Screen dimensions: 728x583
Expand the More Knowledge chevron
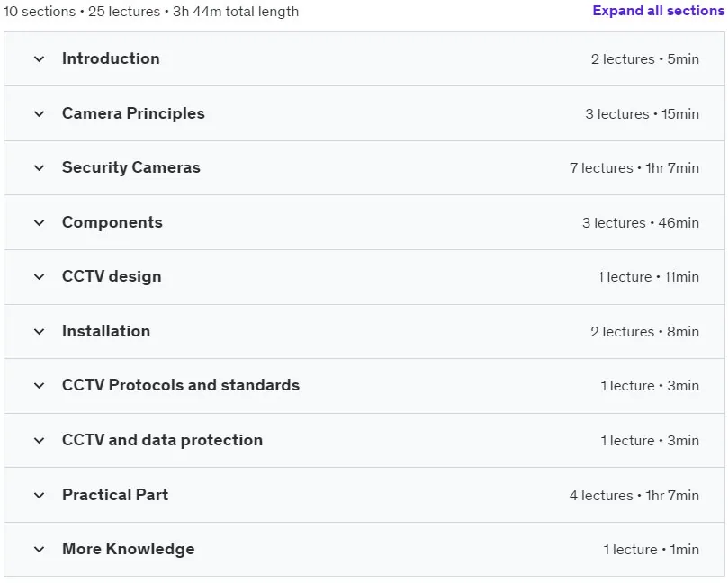coord(40,549)
